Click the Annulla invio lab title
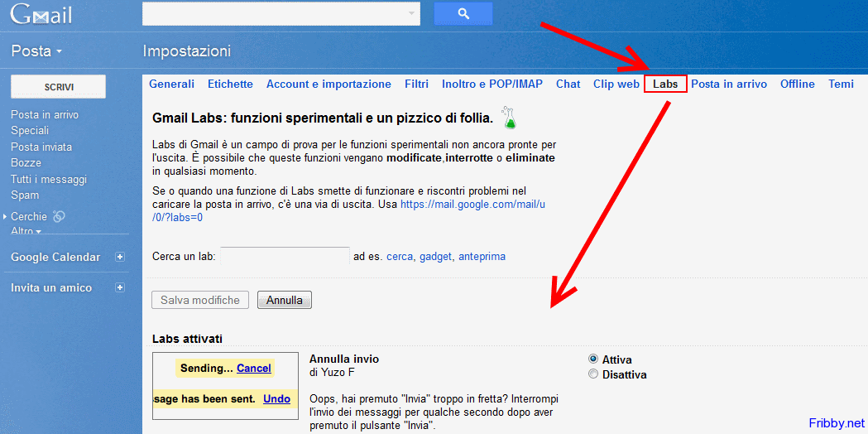 (344, 359)
